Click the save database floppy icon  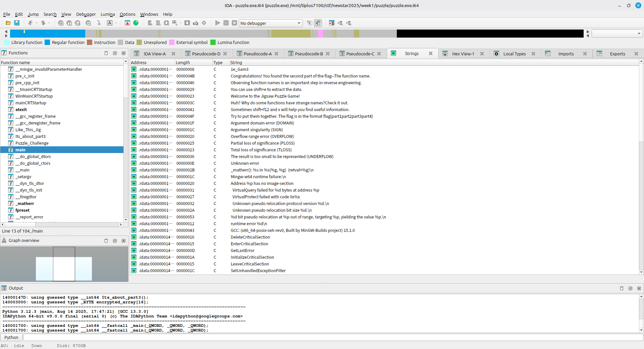17,23
